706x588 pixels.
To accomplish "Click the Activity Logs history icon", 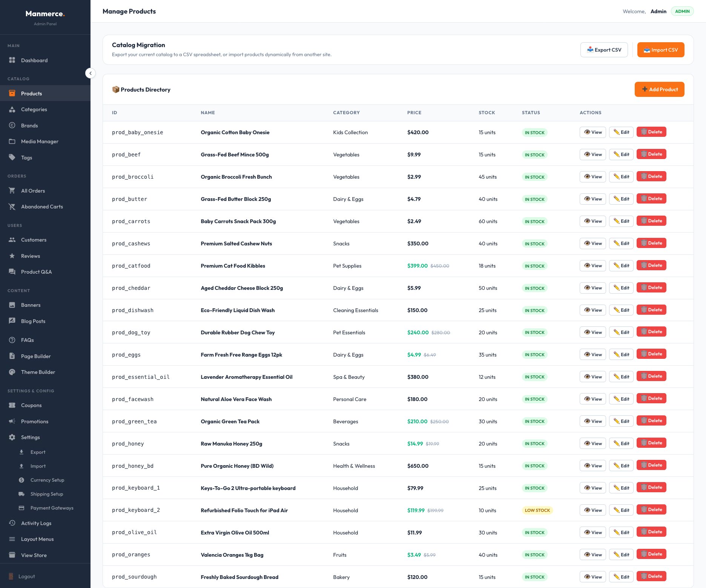I will click(12, 523).
